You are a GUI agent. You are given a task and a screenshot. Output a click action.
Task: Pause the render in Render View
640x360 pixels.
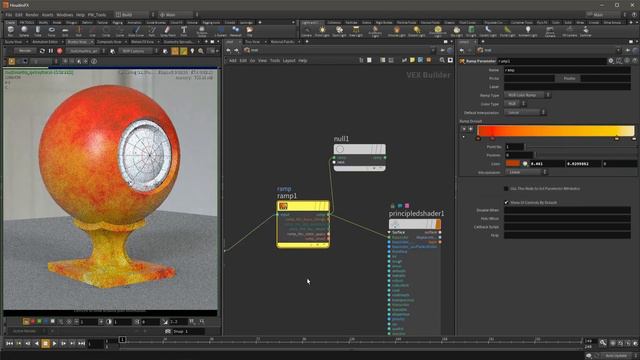click(x=51, y=51)
